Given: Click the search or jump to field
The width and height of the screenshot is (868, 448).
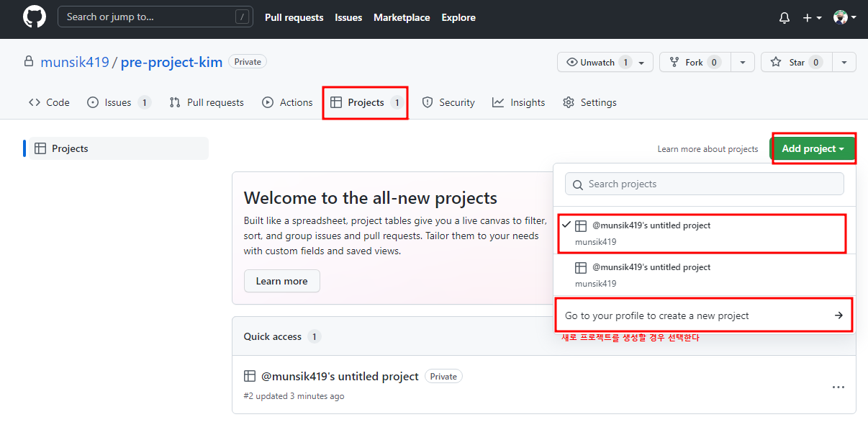Looking at the screenshot, I should (155, 17).
